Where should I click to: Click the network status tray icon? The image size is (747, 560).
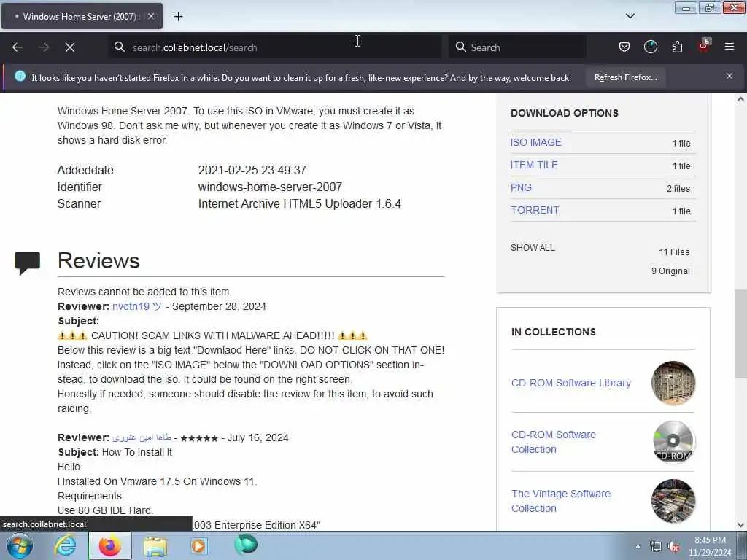tap(656, 547)
